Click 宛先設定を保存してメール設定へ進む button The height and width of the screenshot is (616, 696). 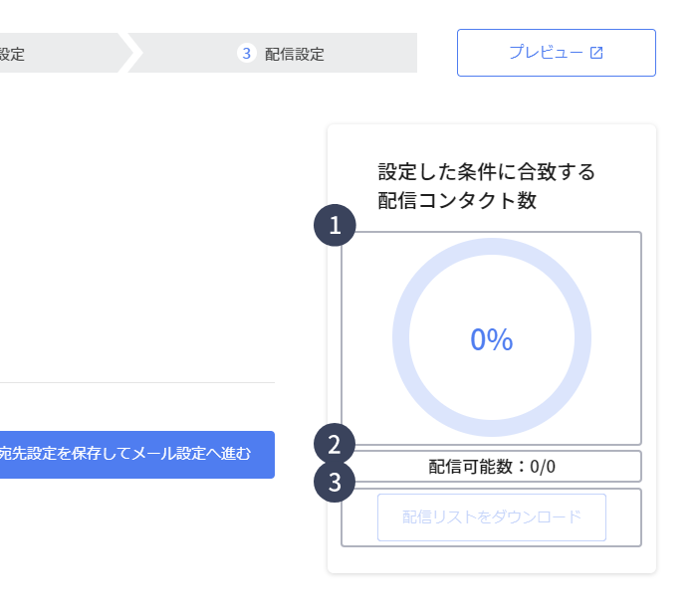137,455
